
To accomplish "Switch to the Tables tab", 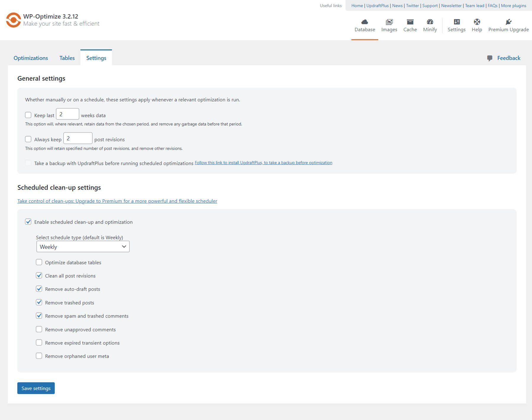I will coord(67,58).
